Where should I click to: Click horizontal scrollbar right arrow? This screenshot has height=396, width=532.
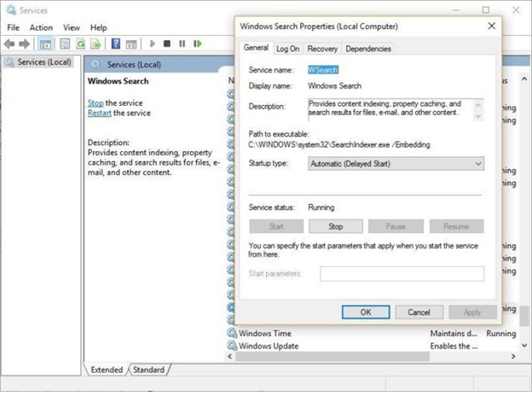[x=513, y=356]
